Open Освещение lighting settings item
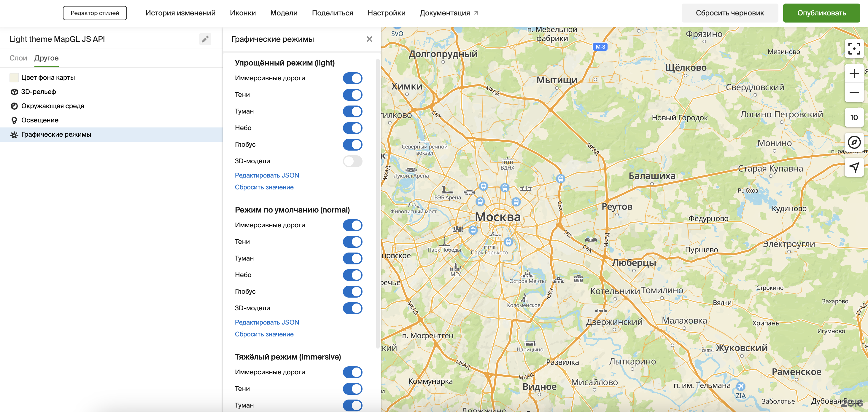The image size is (868, 412). click(x=40, y=120)
